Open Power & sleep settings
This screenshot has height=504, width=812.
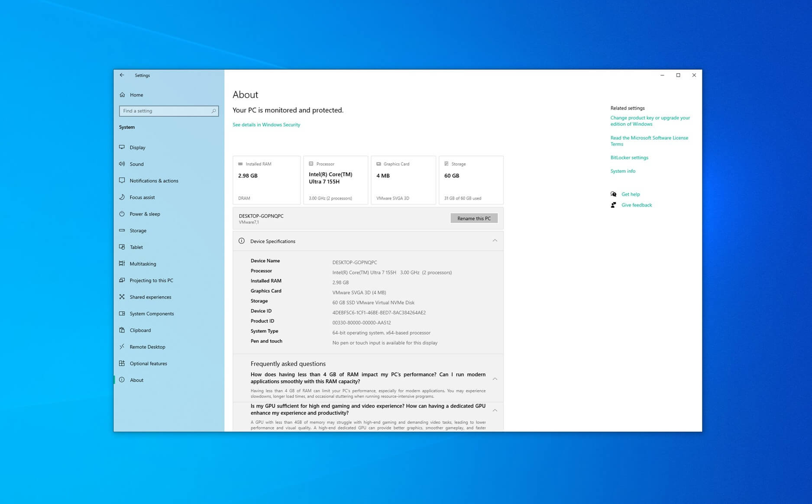coord(123,213)
